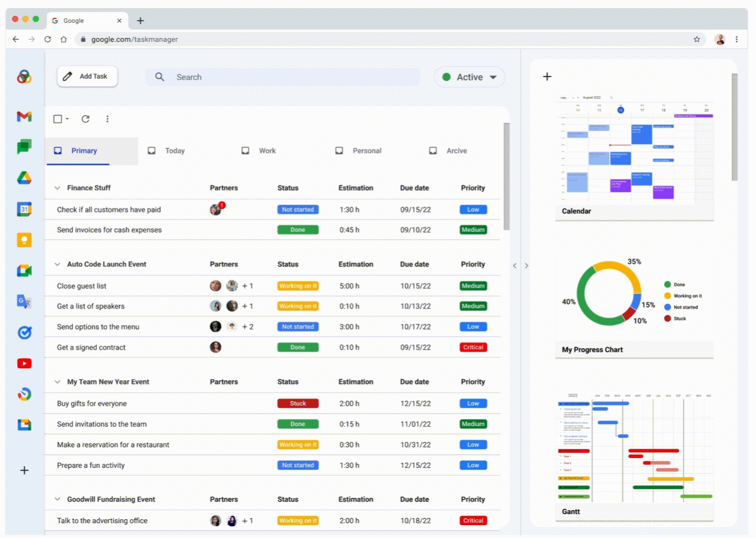Switch to the Work tab
This screenshot has width=756, height=538.
[267, 150]
